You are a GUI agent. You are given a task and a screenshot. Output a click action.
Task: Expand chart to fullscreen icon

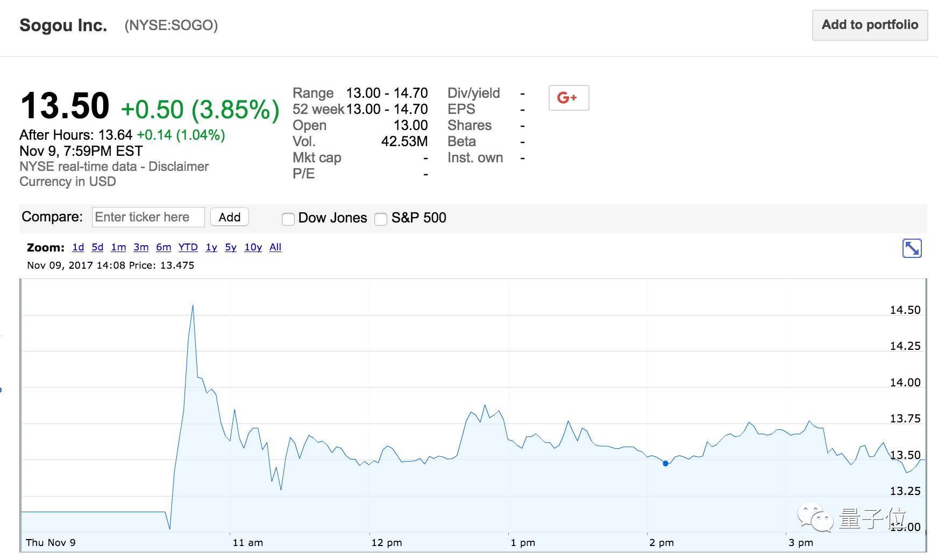[x=912, y=248]
